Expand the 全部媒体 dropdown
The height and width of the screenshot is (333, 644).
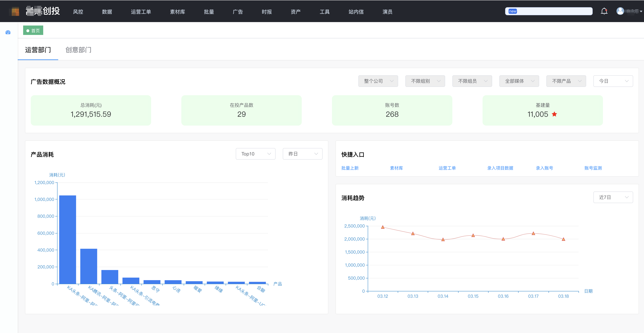point(519,81)
